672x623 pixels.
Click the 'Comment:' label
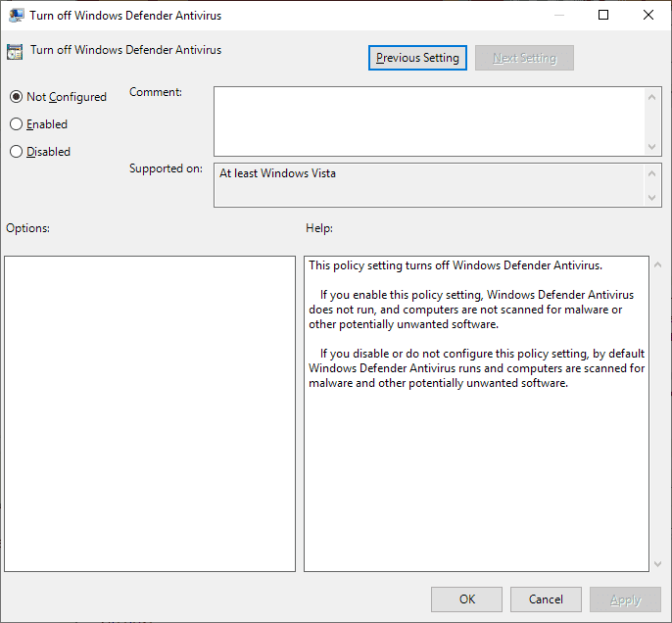coord(156,92)
